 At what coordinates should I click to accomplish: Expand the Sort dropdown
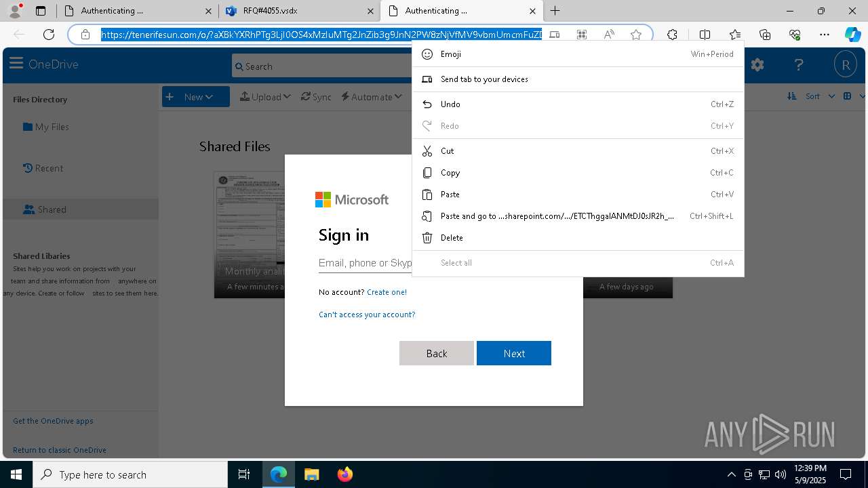coord(811,96)
